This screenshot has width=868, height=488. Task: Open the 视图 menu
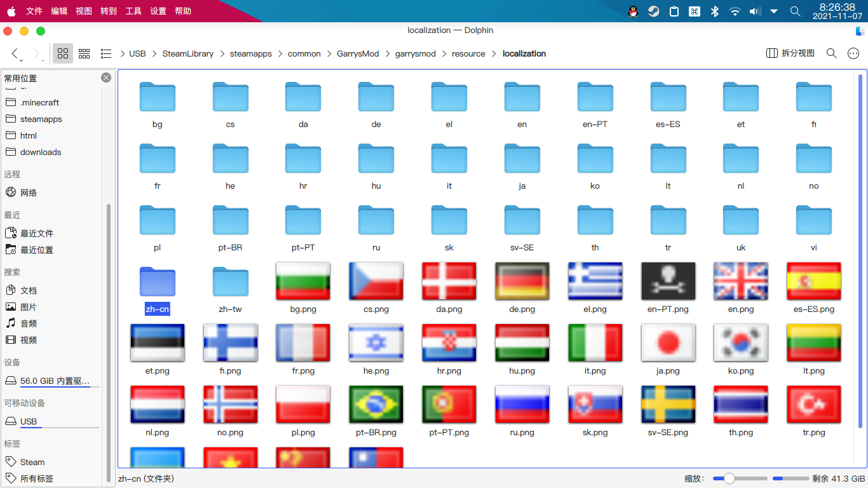(x=83, y=11)
